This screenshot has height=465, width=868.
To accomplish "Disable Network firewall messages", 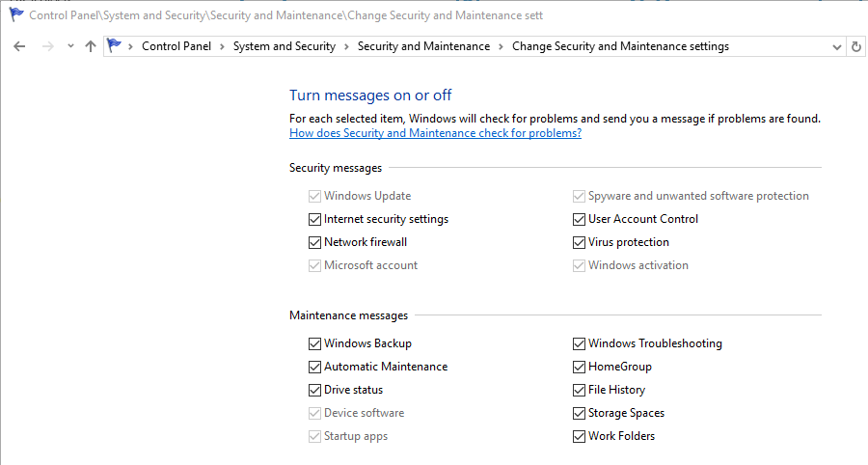I will click(314, 242).
